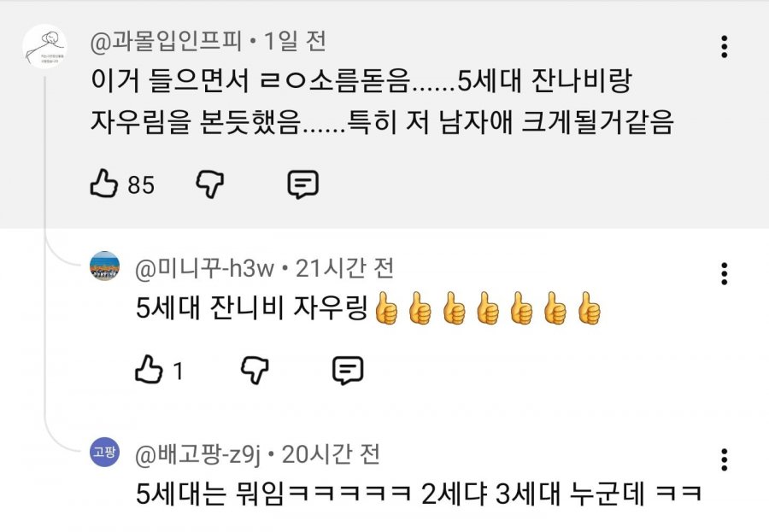
Task: Reply to @미니꾸-h3w comment
Action: [348, 371]
